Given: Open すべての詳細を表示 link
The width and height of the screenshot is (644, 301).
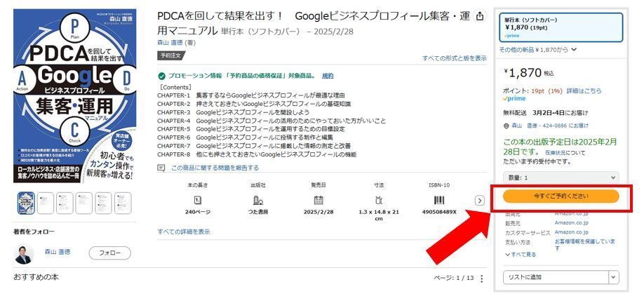Looking at the screenshot, I should click(184, 232).
